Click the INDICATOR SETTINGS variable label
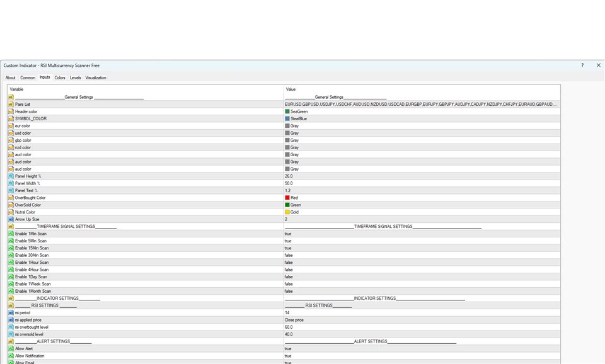Viewport: 605px width, 364px height. (x=57, y=299)
